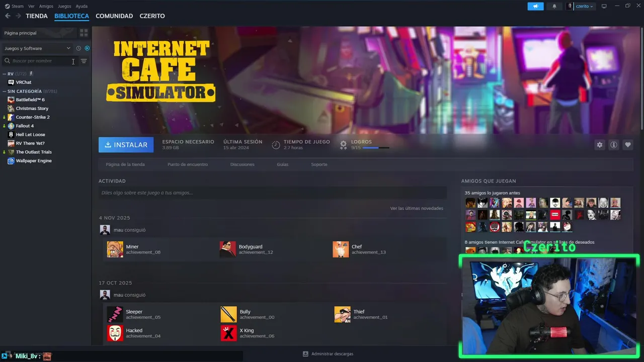This screenshot has height=362, width=644.
Task: Open the Soporte link
Action: coord(319,164)
